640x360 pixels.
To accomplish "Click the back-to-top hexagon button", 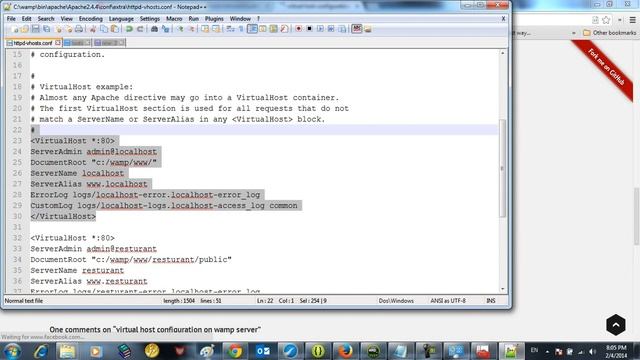I will pos(616,325).
